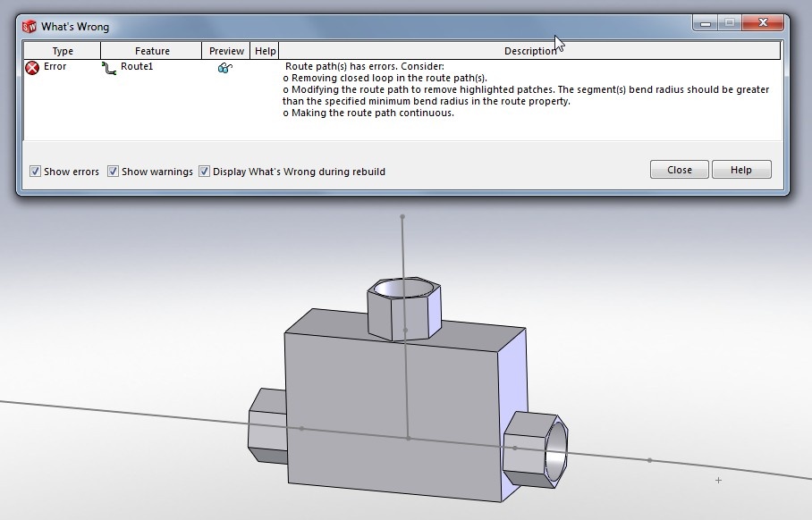Open Help from the dialog button
The height and width of the screenshot is (520, 812).
tap(741, 170)
